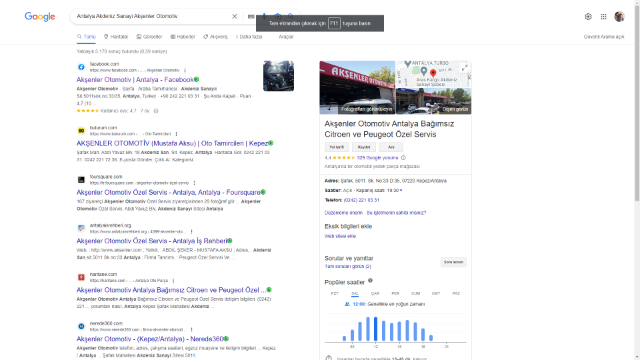Click info icon beside Popüler saatler
Viewport: 640px width, 360px height.
370,280
